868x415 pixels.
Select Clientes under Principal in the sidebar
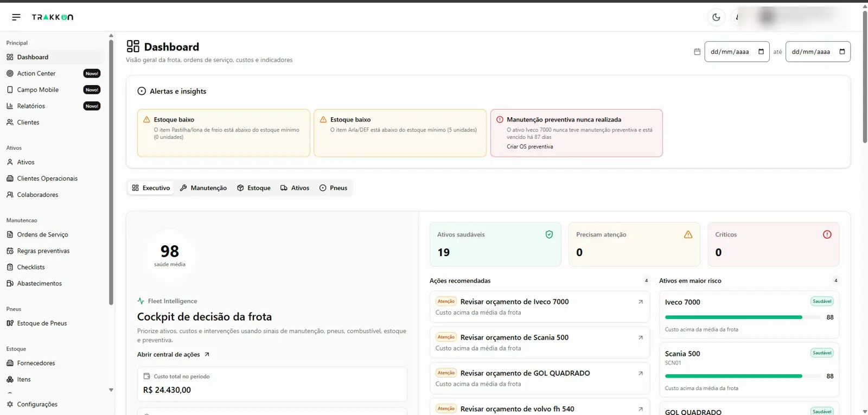(x=53, y=122)
